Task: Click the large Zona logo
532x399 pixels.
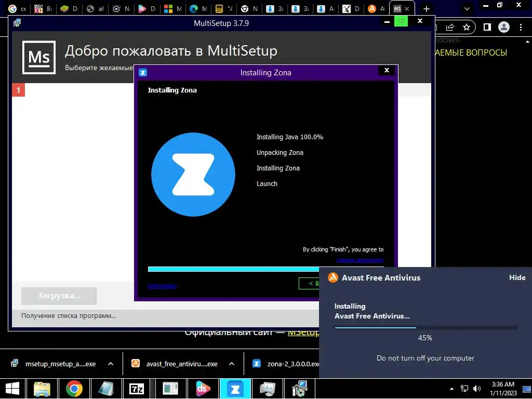Action: [x=193, y=175]
